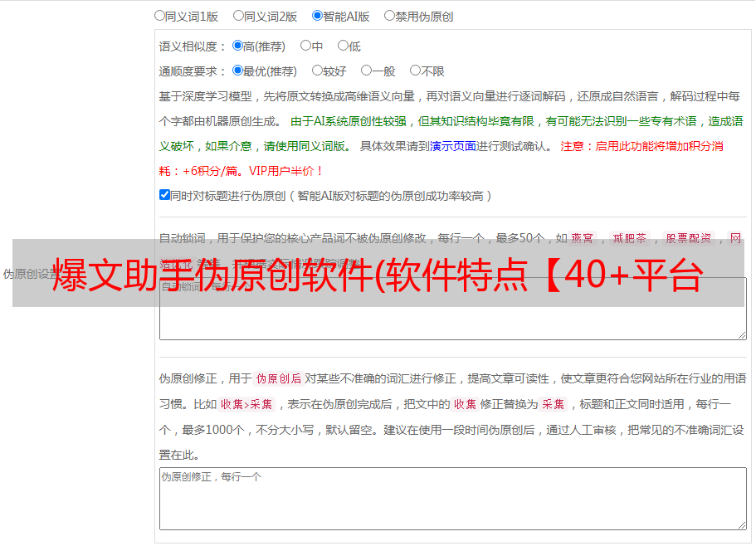The height and width of the screenshot is (546, 756).
Task: Click inside the 伪原创修正 textarea
Action: click(453, 499)
